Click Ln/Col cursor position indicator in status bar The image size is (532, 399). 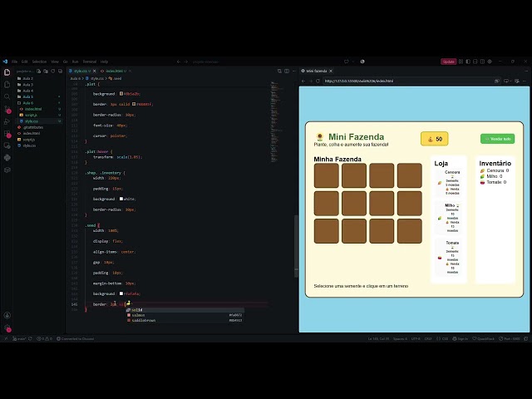378,338
